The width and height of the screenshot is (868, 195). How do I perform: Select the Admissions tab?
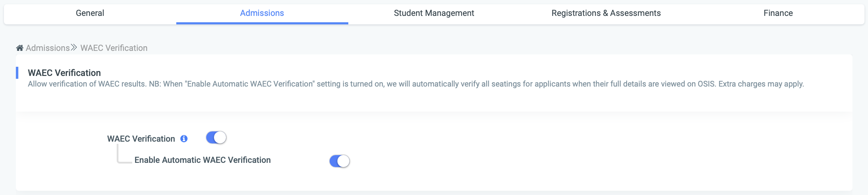coord(262,13)
